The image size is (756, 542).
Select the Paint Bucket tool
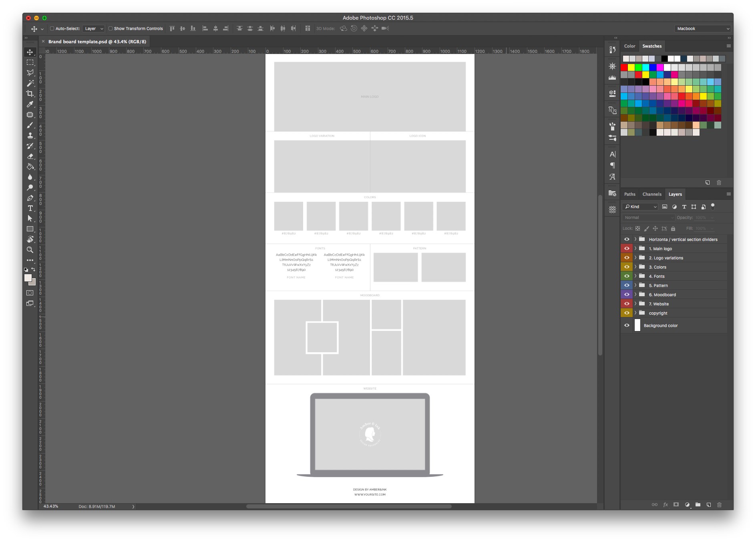[30, 167]
